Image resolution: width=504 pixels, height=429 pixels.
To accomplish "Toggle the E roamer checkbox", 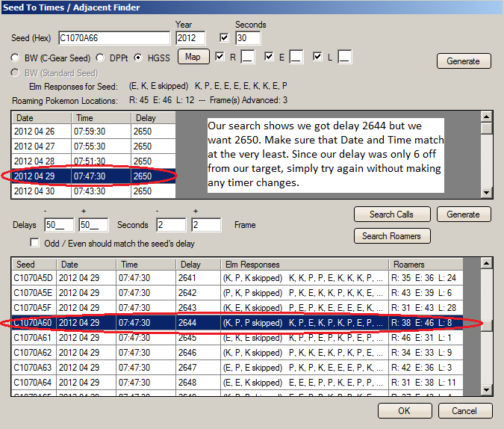I will coord(269,57).
